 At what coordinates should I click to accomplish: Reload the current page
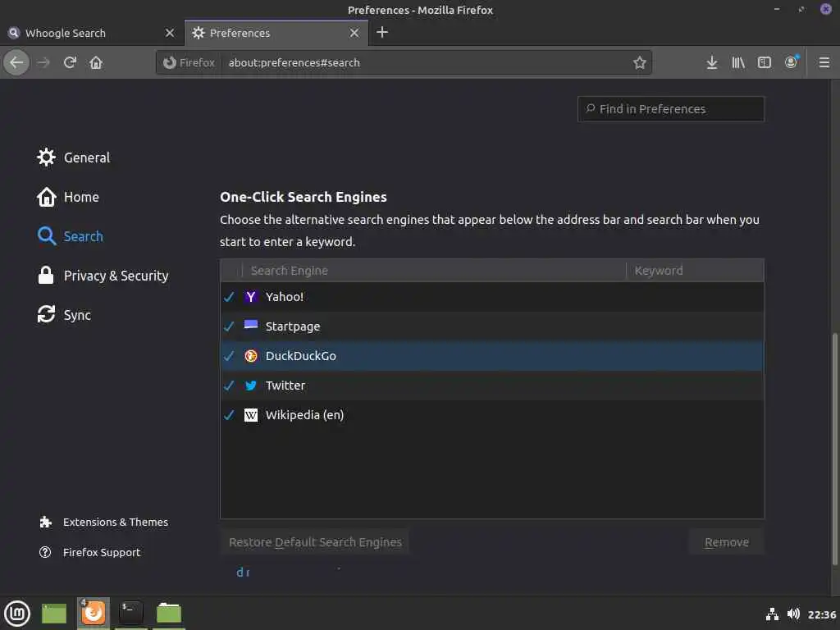(70, 62)
